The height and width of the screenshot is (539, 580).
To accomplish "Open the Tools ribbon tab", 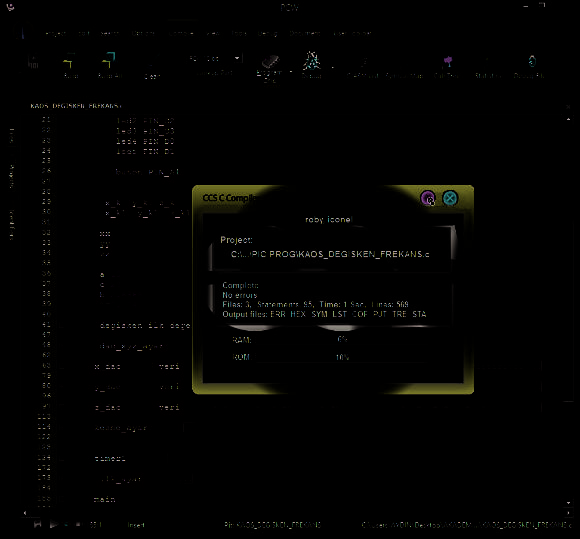I will click(239, 34).
